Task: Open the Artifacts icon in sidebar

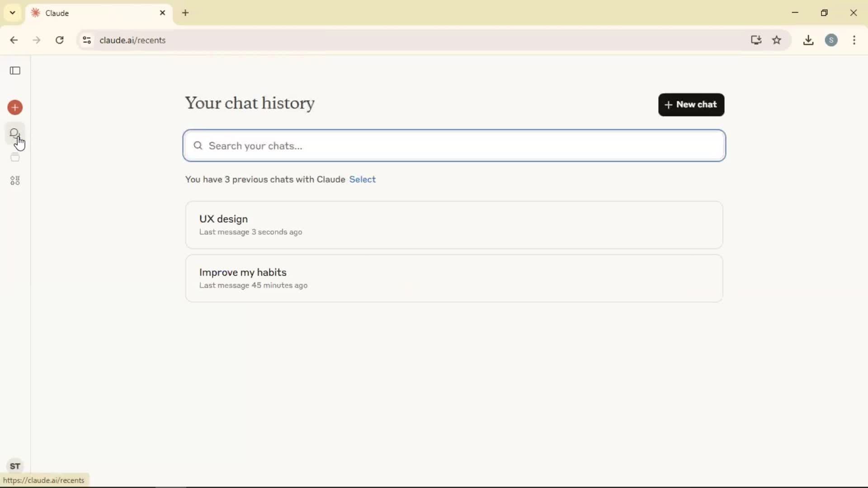Action: [15, 181]
